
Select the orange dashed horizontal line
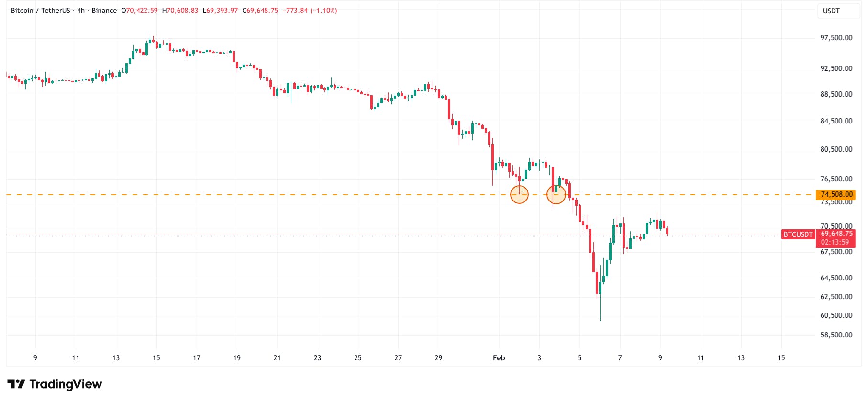tap(287, 195)
